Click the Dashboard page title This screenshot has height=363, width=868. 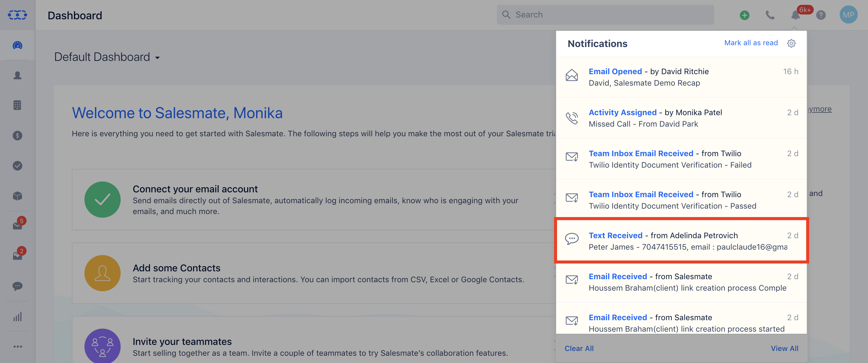pyautogui.click(x=75, y=15)
